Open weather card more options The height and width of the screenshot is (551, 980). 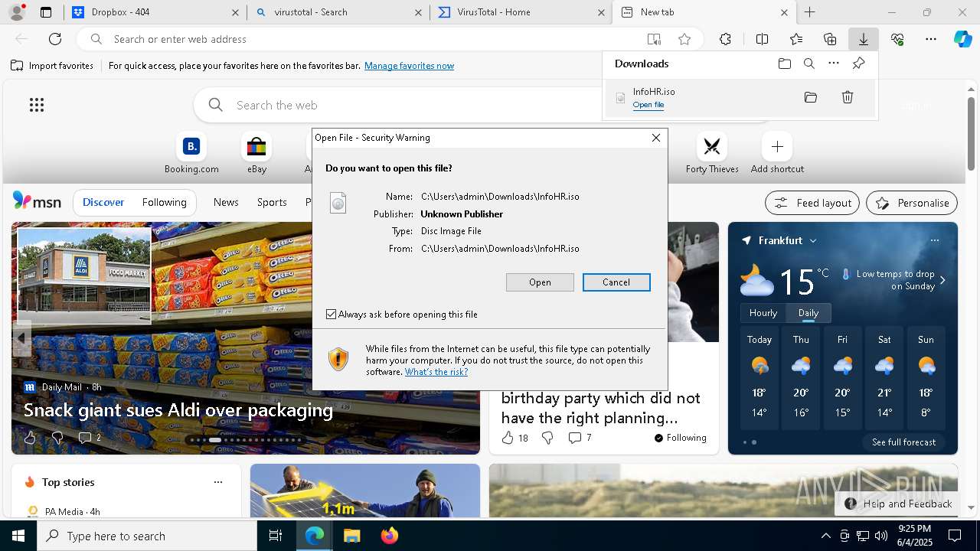pyautogui.click(x=934, y=240)
